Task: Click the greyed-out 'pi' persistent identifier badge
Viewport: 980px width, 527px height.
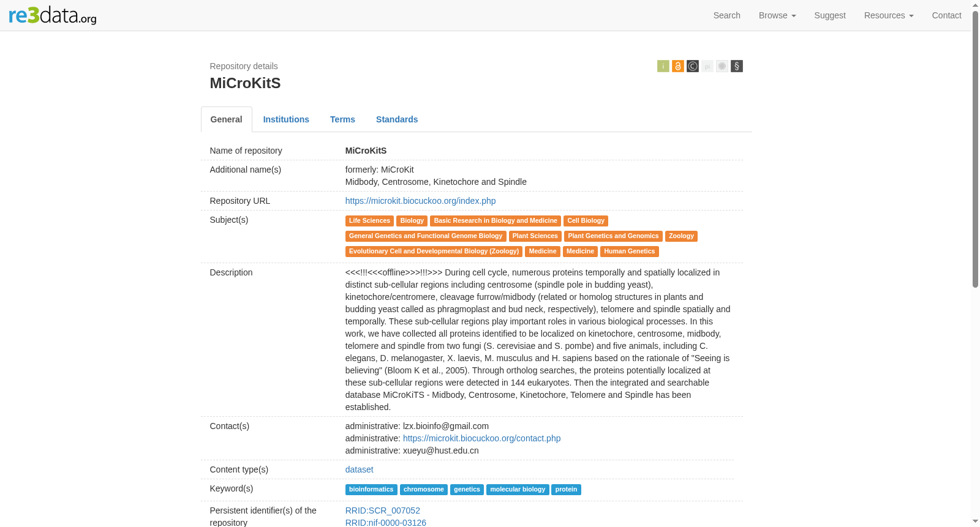Action: pyautogui.click(x=707, y=66)
